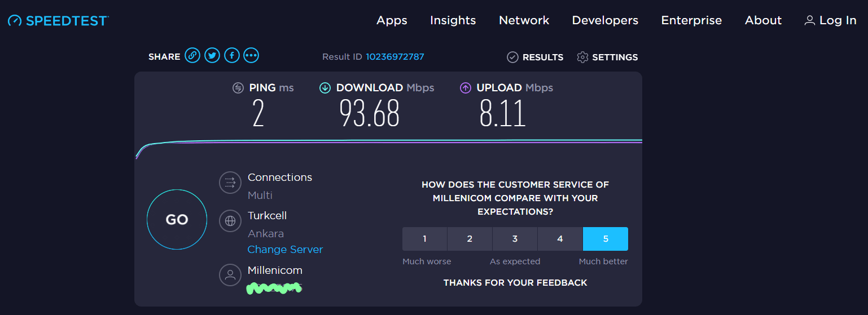Open SETTINGS page
This screenshot has height=315, width=868.
tap(615, 57)
